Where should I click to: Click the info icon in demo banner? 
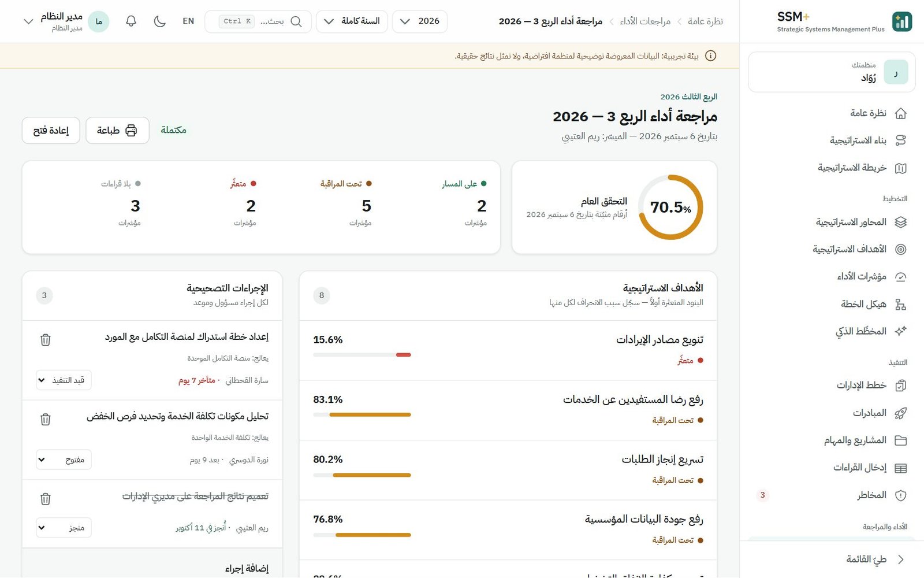(711, 56)
